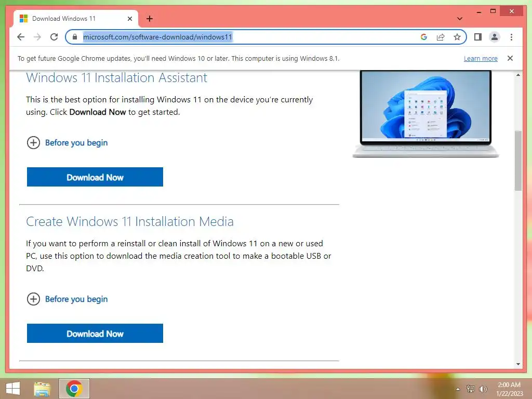
Task: Follow the Learn more link
Action: pyautogui.click(x=481, y=58)
